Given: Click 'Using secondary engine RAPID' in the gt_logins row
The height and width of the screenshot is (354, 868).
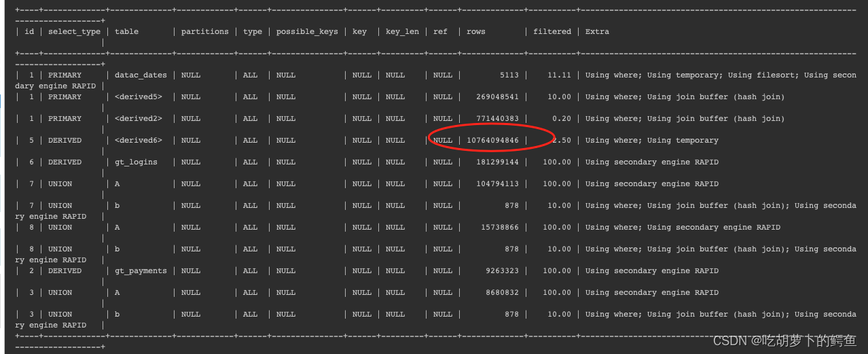Looking at the screenshot, I should point(651,162).
